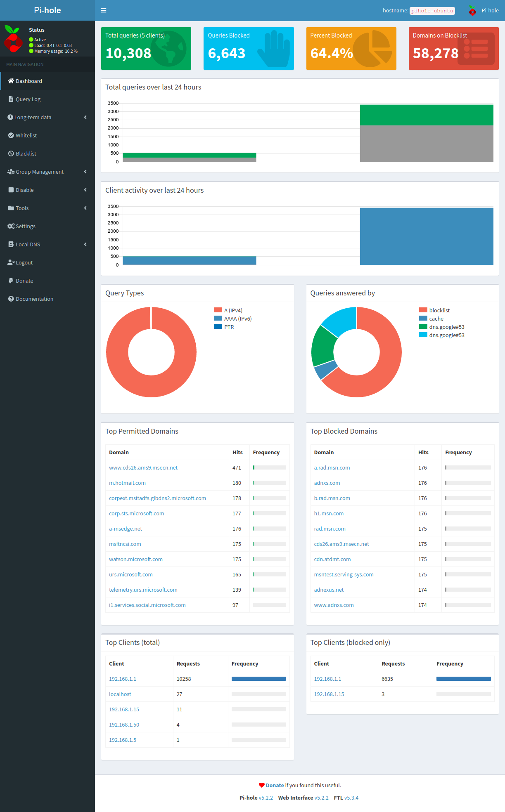Click the hand icon on Queries Blocked card
The height and width of the screenshot is (812, 505).
[x=273, y=49]
